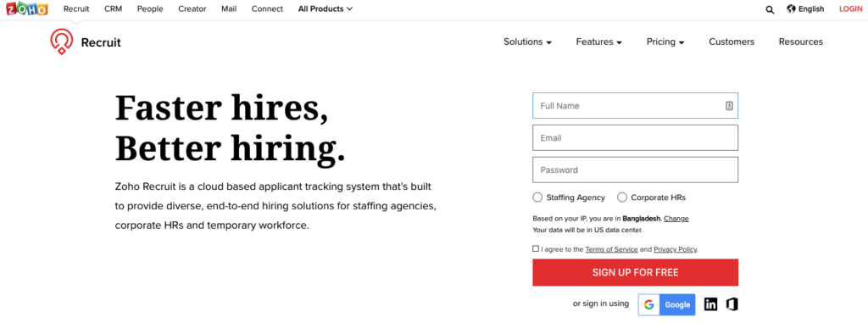The width and height of the screenshot is (868, 323).
Task: Check the Terms of Service agreement box
Action: pyautogui.click(x=536, y=248)
